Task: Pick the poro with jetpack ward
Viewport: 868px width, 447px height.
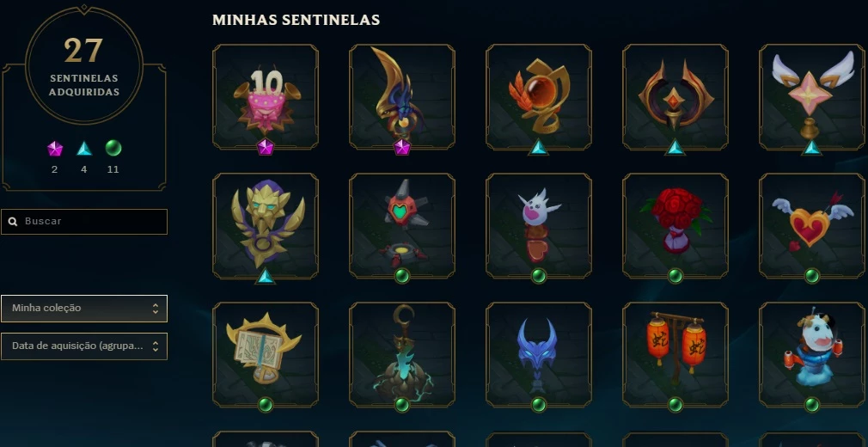Action: tap(811, 355)
